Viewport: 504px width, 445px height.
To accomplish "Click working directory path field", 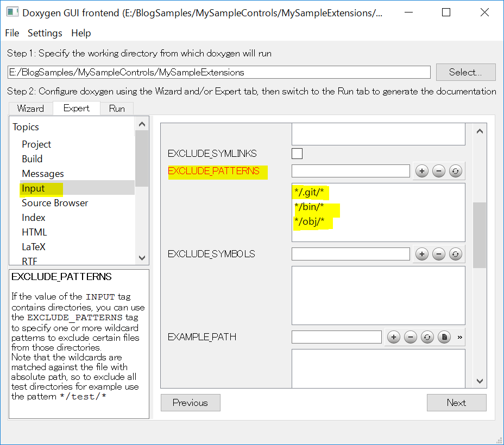I will (219, 72).
